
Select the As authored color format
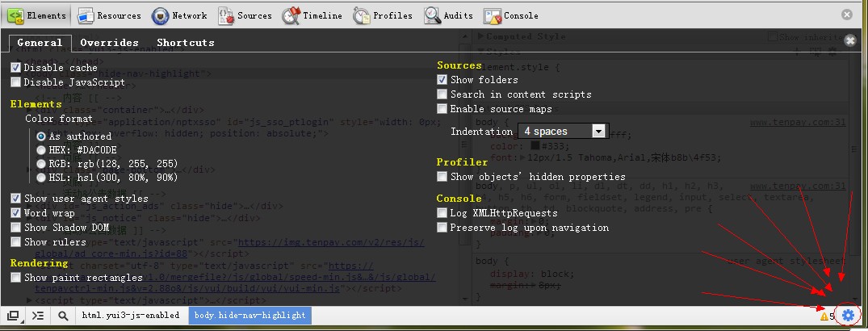[41, 136]
